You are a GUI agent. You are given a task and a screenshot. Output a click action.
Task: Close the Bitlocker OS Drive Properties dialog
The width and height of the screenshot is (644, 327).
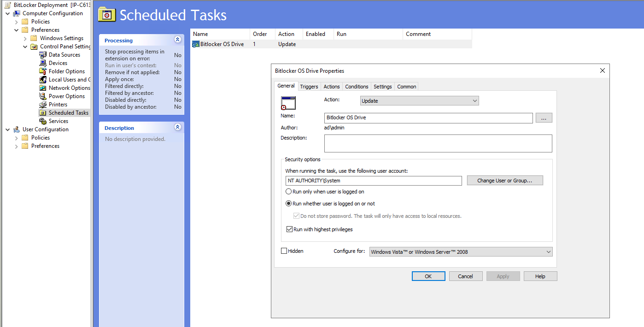602,70
